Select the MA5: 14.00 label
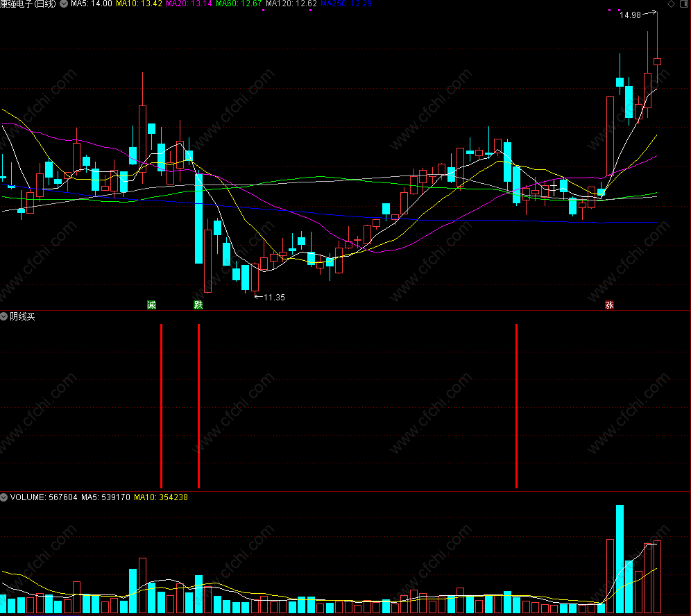Image resolution: width=691 pixels, height=616 pixels. tap(91, 3)
